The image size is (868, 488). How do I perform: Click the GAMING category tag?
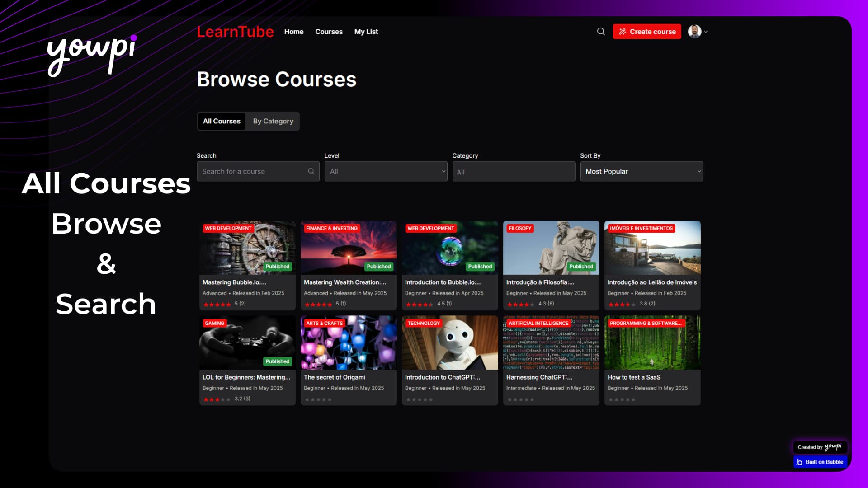214,323
